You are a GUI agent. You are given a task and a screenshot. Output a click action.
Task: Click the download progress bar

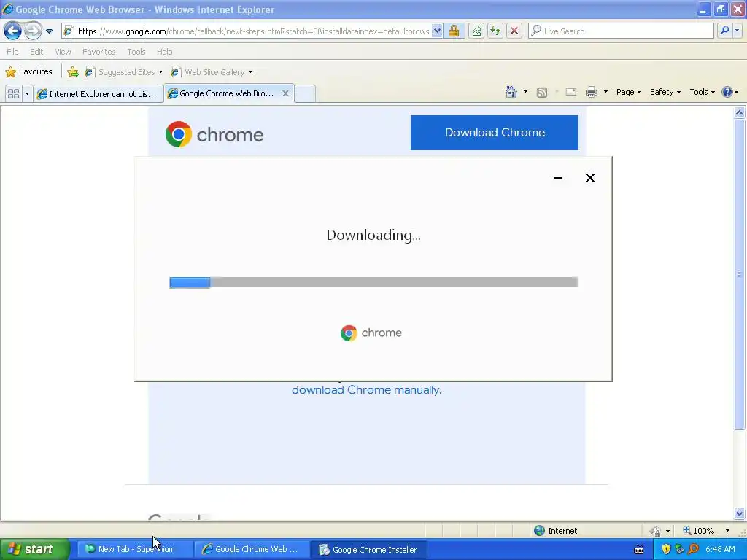(373, 282)
